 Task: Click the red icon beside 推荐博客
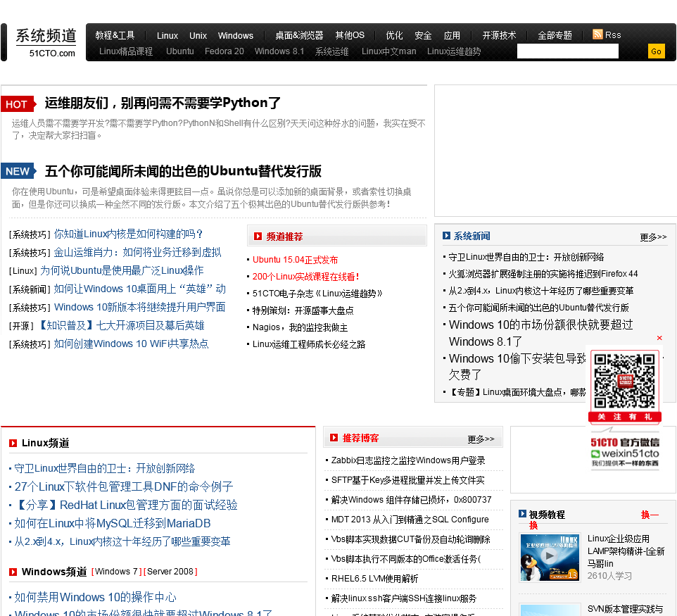pyautogui.click(x=334, y=438)
